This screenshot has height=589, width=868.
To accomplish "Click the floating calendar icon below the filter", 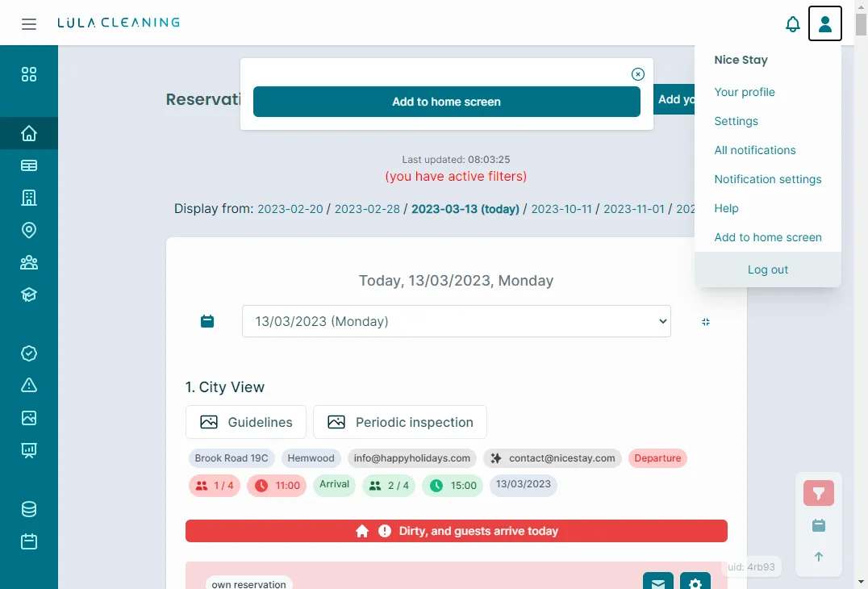I will pos(819,525).
